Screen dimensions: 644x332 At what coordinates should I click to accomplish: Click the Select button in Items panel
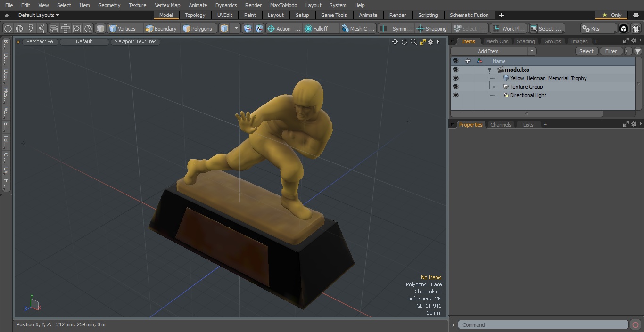point(586,51)
